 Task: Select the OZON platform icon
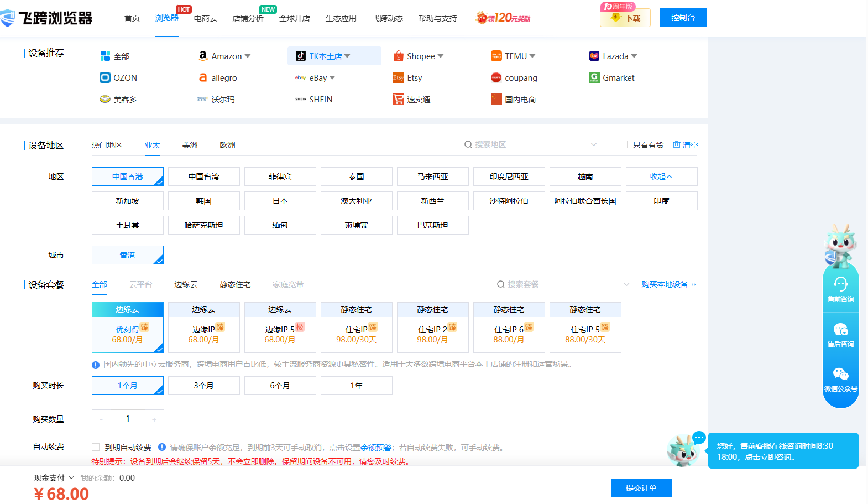point(105,77)
